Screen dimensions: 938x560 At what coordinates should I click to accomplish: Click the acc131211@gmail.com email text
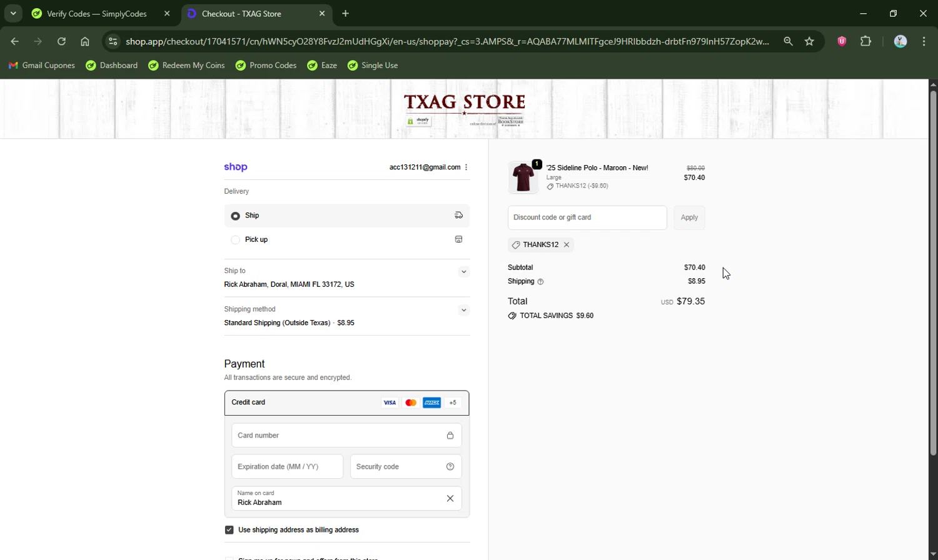[425, 167]
